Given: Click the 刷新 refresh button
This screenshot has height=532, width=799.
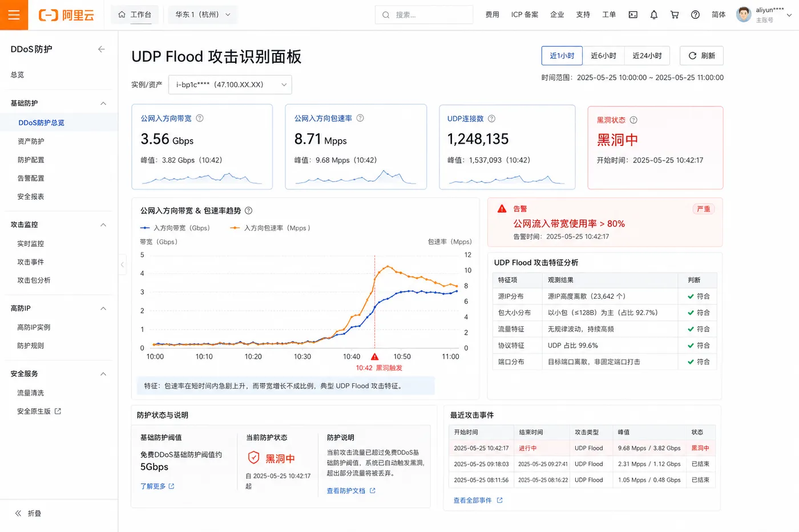Looking at the screenshot, I should [701, 56].
